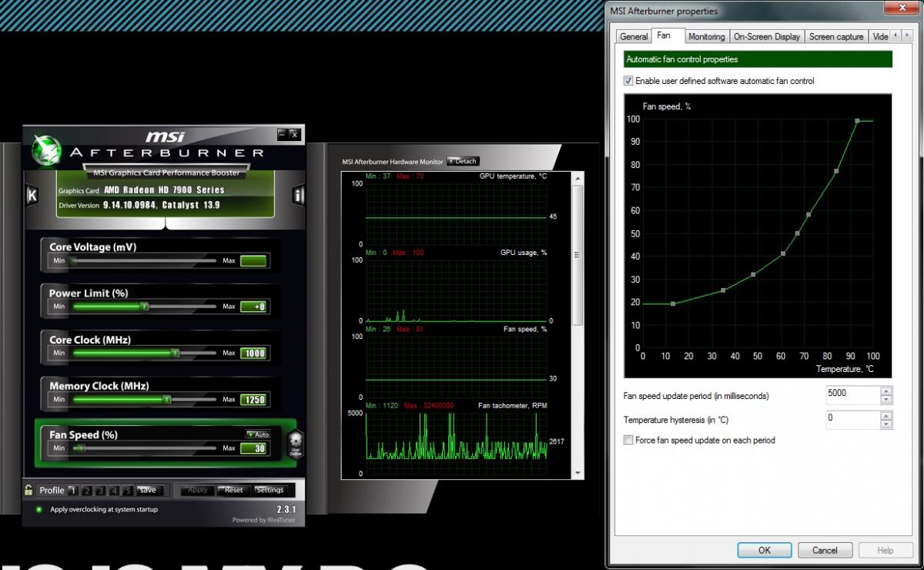924x570 pixels.
Task: Click the AMD Radeon HD 7900 Series text
Action: pos(164,189)
